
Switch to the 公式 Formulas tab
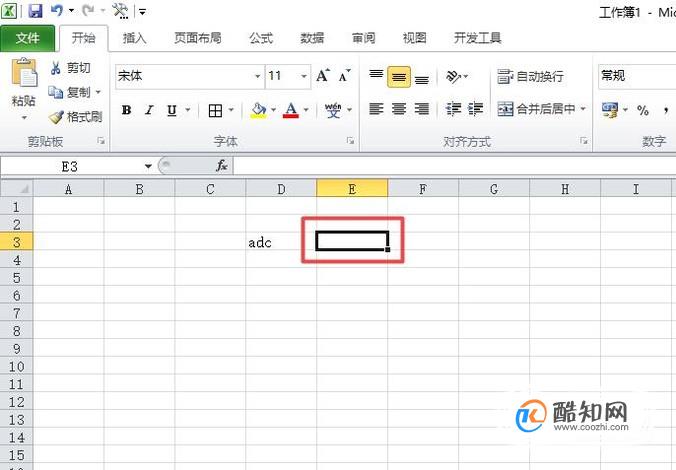coord(261,38)
